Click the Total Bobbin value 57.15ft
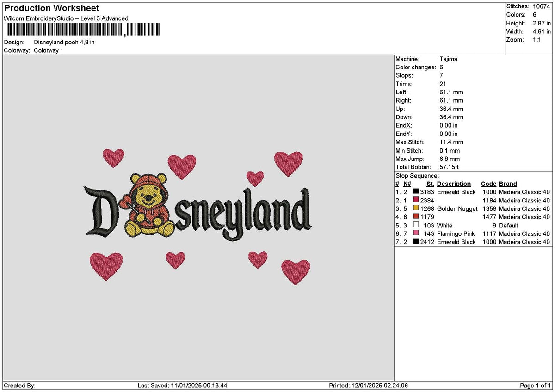The width and height of the screenshot is (555, 392). (x=449, y=167)
